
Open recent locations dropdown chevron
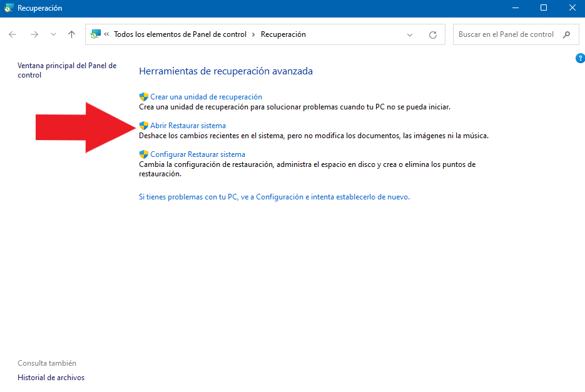53,34
